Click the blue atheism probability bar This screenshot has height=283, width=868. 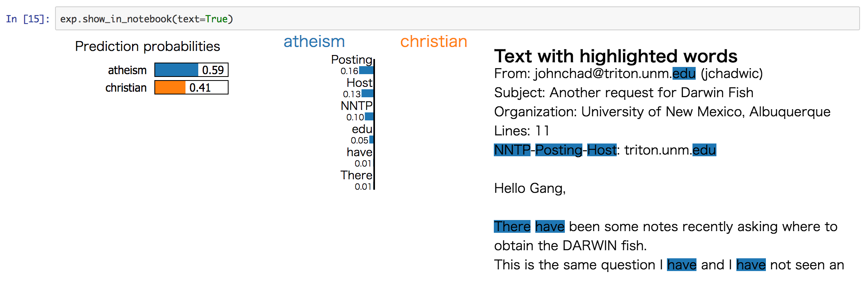click(x=176, y=70)
